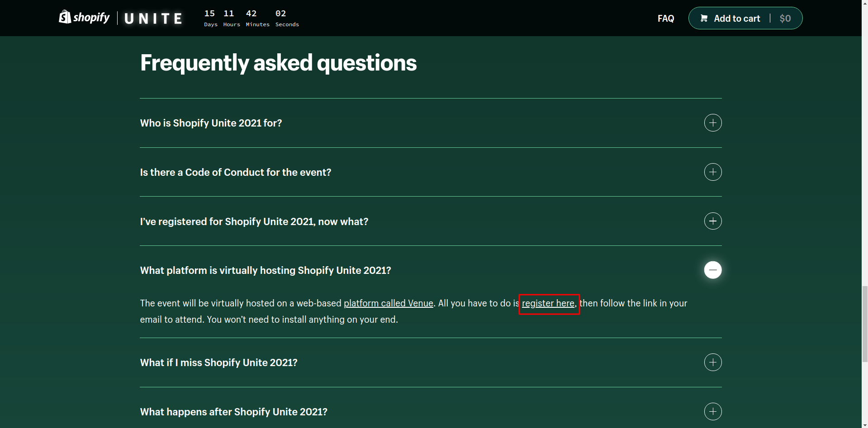
Task: Collapse the virtual platform answer minus icon
Action: 712,270
